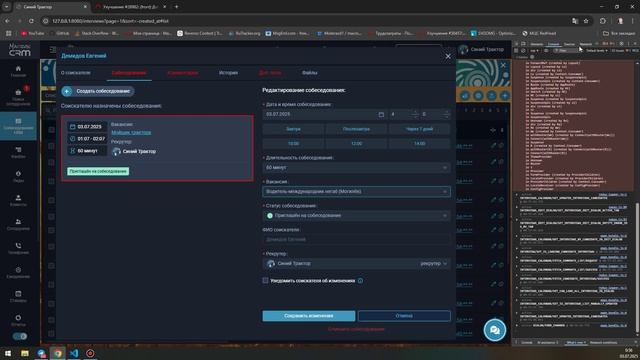Image resolution: width=640 pixels, height=360 pixels.
Task: Toggle DevTools device toolbar icon
Action: tap(523, 44)
